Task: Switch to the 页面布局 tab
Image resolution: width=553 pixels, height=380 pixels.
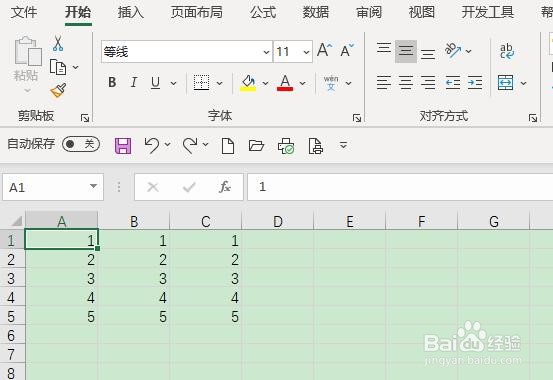Action: (196, 13)
